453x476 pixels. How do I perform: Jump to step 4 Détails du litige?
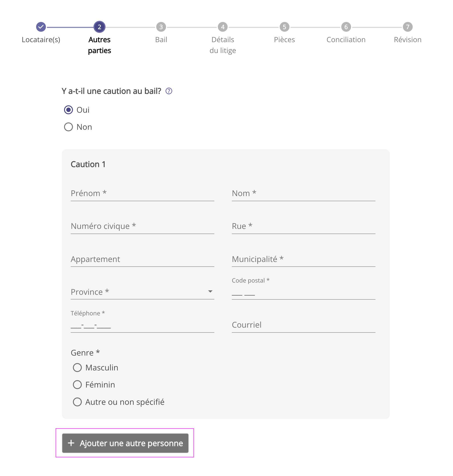click(x=222, y=27)
